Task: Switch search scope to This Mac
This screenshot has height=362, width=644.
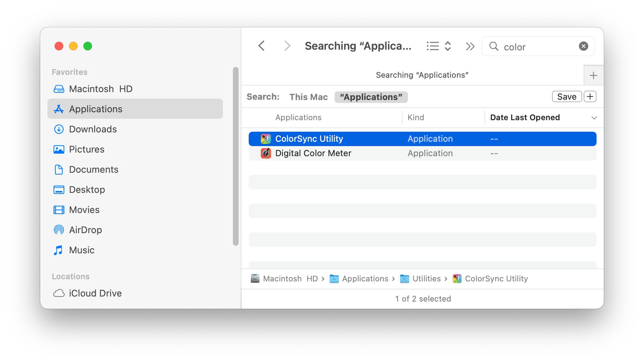Action: tap(309, 97)
